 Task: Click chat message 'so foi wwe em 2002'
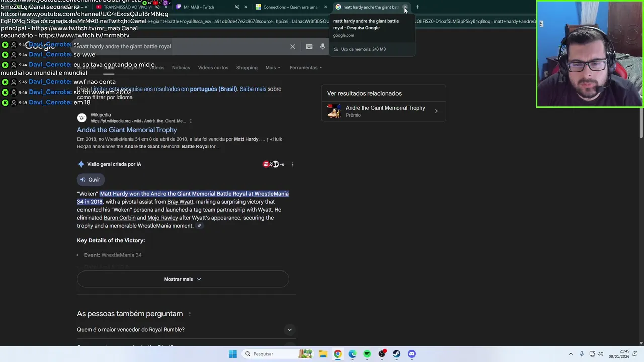[x=103, y=92]
